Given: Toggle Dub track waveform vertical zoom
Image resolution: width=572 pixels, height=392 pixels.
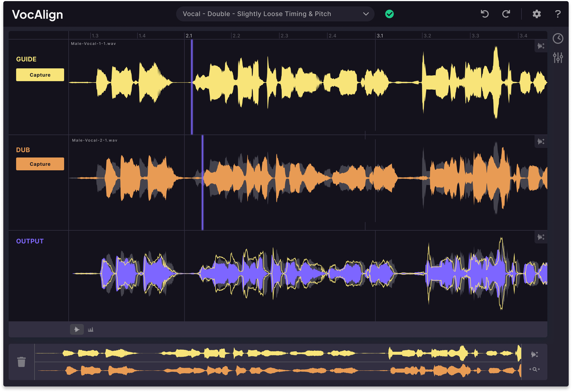Looking at the screenshot, I should (541, 142).
